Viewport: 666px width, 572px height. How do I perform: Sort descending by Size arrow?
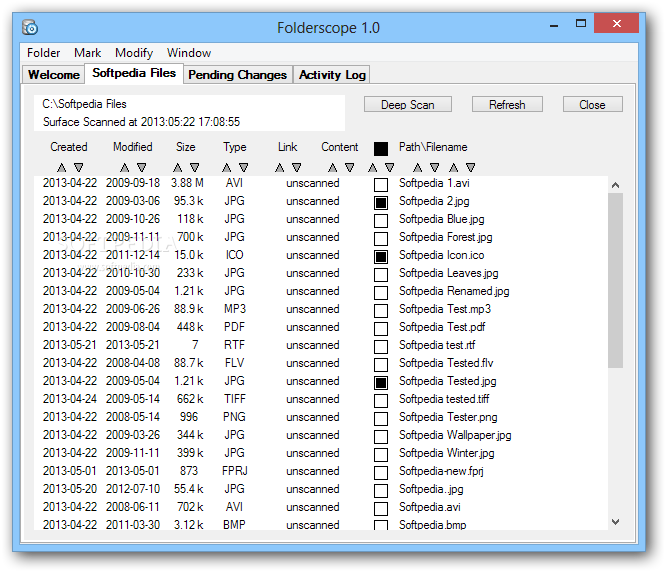(x=195, y=167)
